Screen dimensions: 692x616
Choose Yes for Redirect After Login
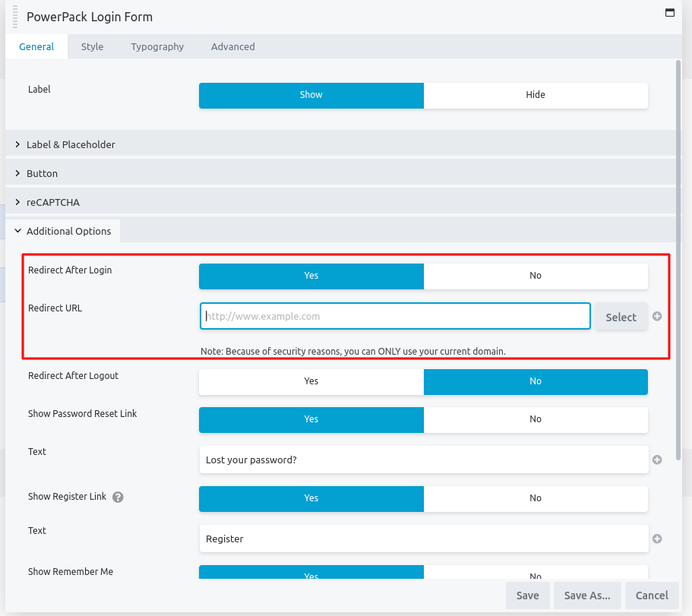(311, 276)
